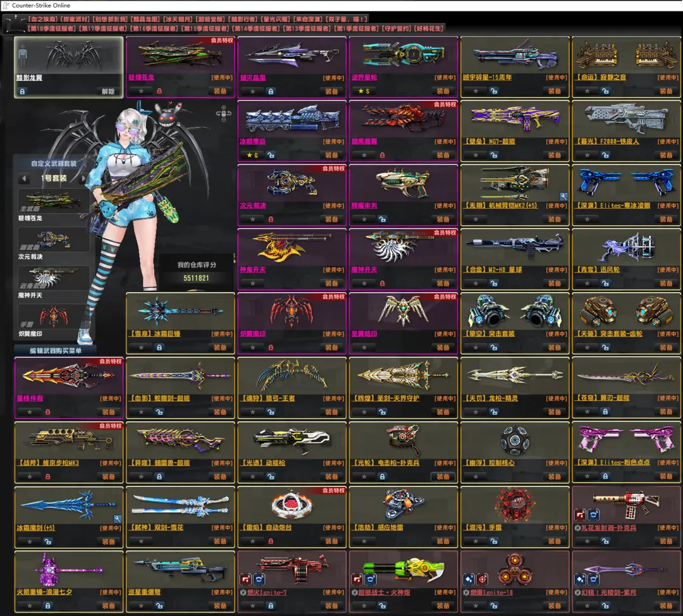The image size is (683, 616).
Task: Click the unlock icon on 蛇腹剑-超能 card
Action: pyautogui.click(x=159, y=412)
